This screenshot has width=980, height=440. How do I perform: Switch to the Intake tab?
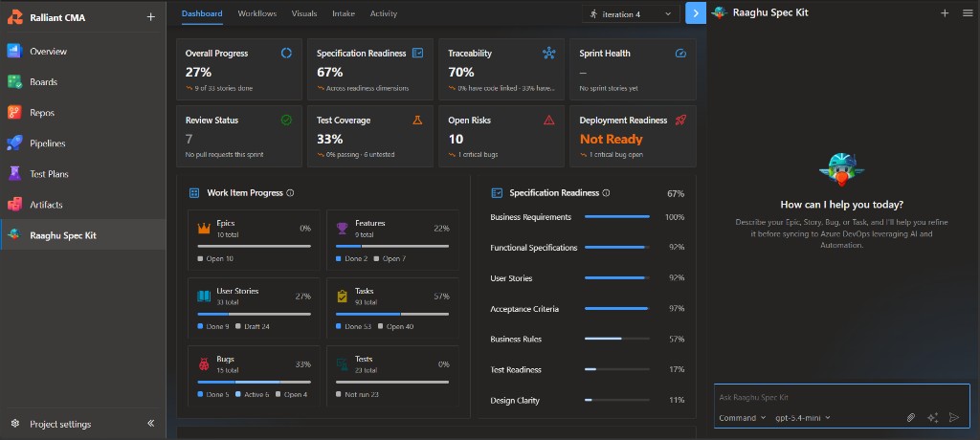point(344,13)
